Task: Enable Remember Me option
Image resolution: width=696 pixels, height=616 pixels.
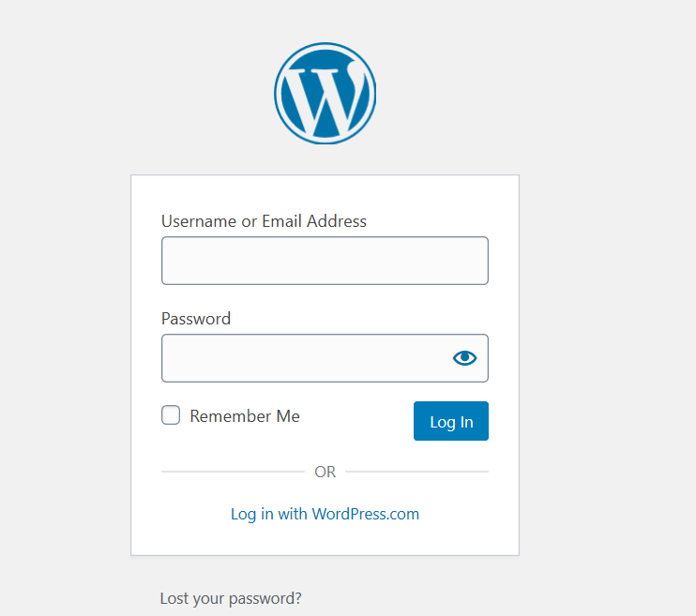Action: (171, 415)
